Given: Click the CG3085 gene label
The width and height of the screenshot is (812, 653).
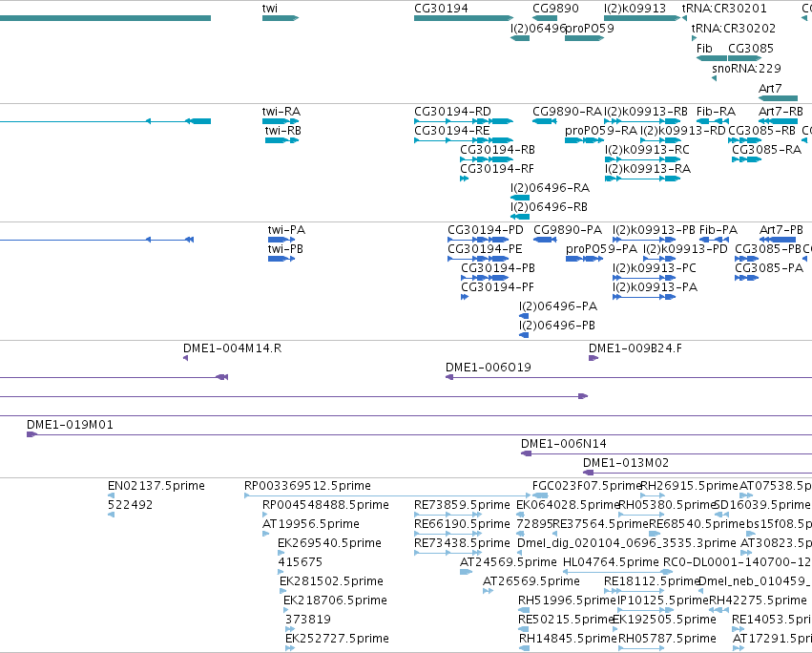Looking at the screenshot, I should [x=751, y=48].
